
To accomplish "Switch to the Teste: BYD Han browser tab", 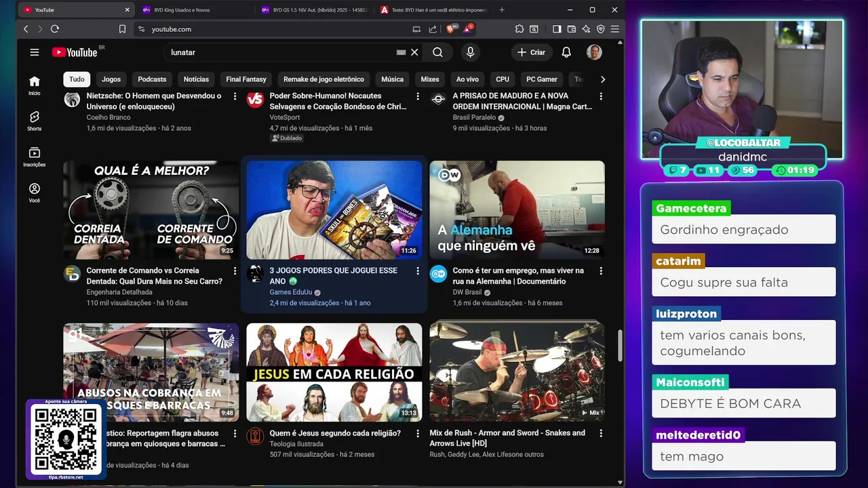I will pyautogui.click(x=434, y=9).
